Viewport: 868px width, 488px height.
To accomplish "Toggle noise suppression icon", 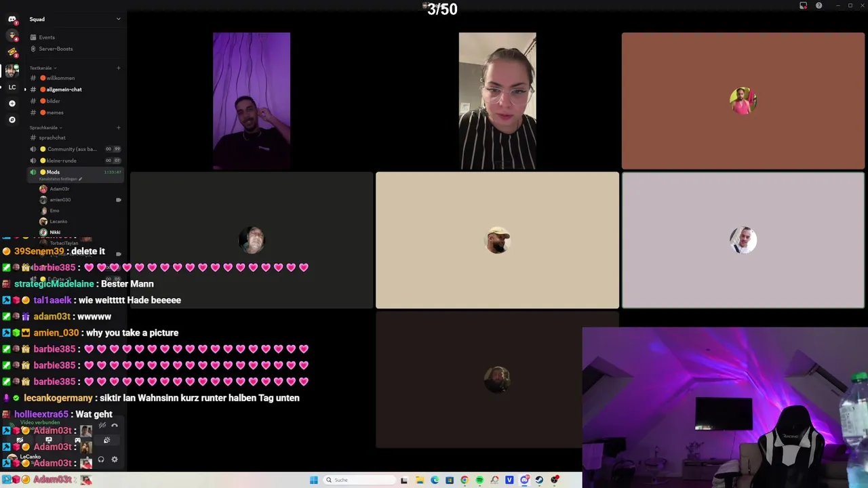I will [102, 426].
